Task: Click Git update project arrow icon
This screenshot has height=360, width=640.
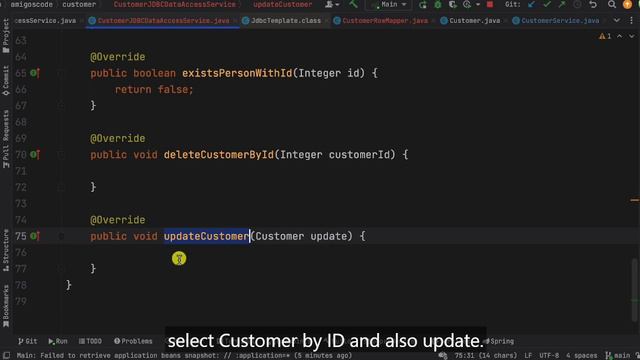Action: (531, 5)
